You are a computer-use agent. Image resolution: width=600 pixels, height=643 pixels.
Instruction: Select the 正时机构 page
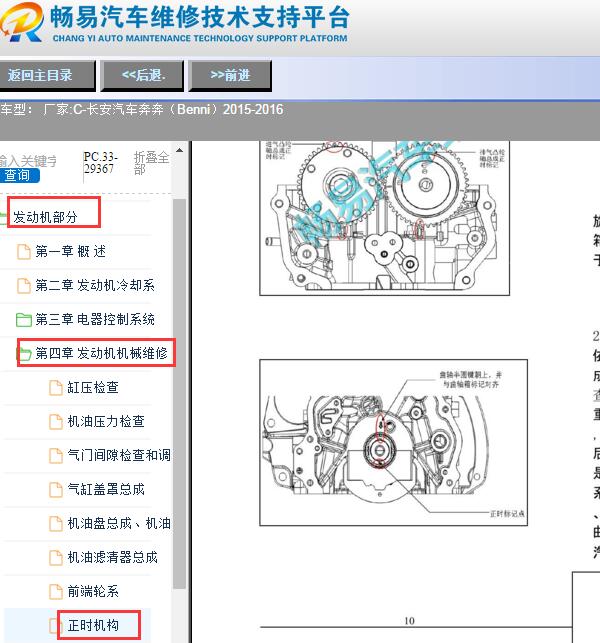pyautogui.click(x=93, y=625)
